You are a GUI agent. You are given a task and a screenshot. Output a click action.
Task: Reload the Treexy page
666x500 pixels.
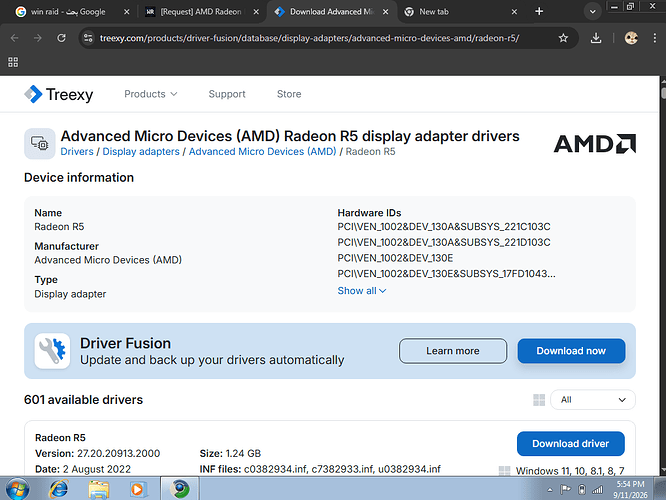62,38
